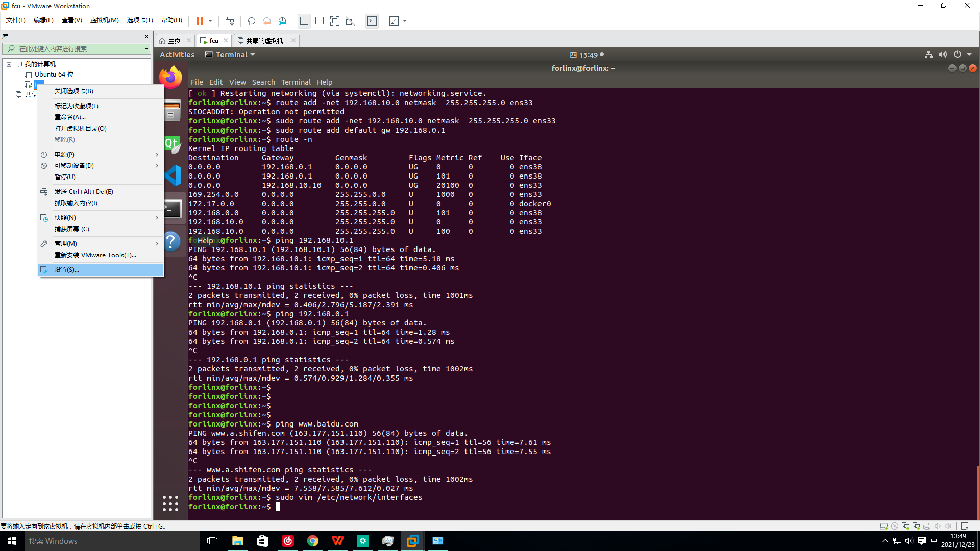Open Visual Studio Code from the dock

pyautogui.click(x=173, y=176)
